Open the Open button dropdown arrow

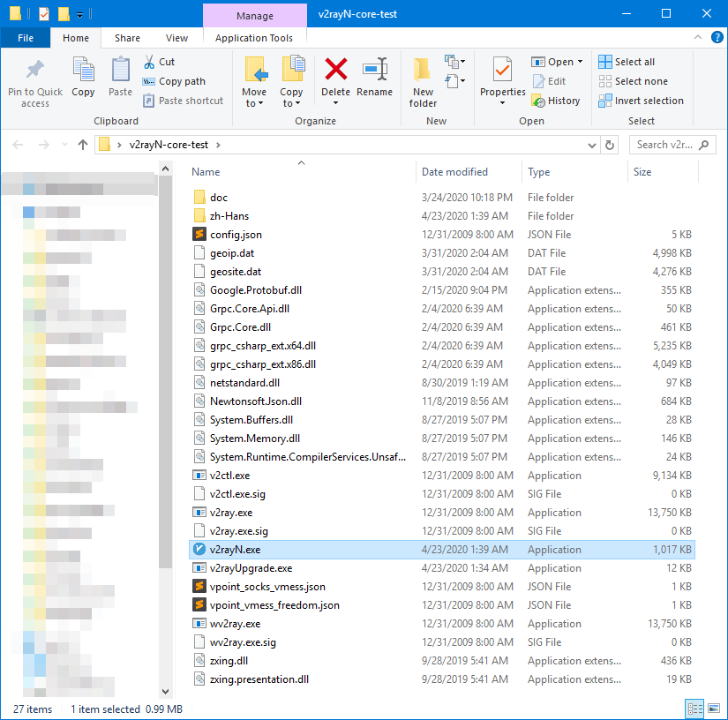[x=581, y=62]
